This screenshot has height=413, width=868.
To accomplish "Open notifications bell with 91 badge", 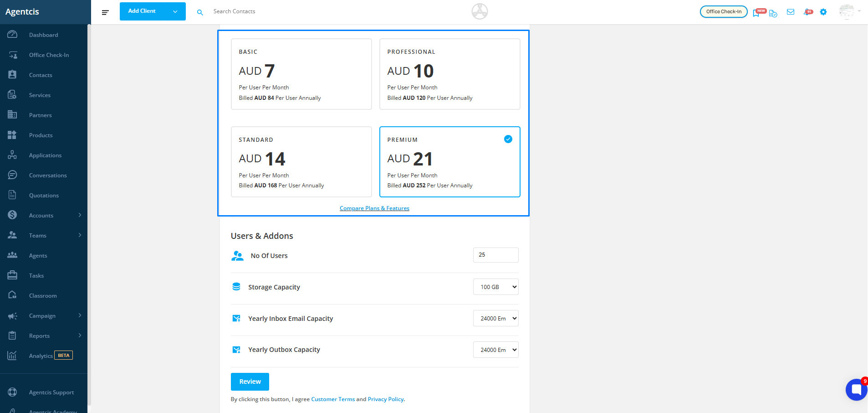I will pyautogui.click(x=808, y=12).
